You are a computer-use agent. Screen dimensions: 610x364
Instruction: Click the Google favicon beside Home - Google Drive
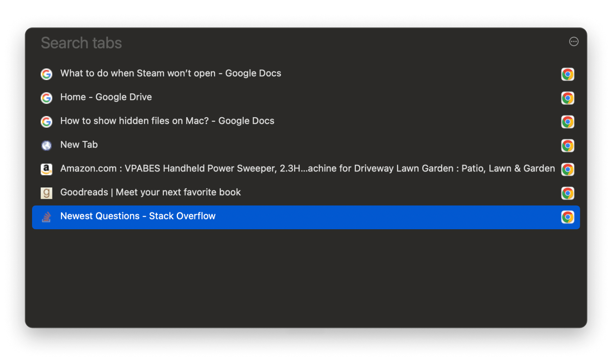[x=47, y=98]
